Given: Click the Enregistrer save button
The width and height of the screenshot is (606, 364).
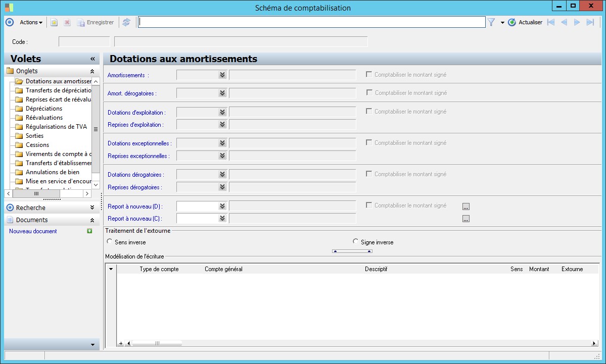Looking at the screenshot, I should pyautogui.click(x=96, y=22).
